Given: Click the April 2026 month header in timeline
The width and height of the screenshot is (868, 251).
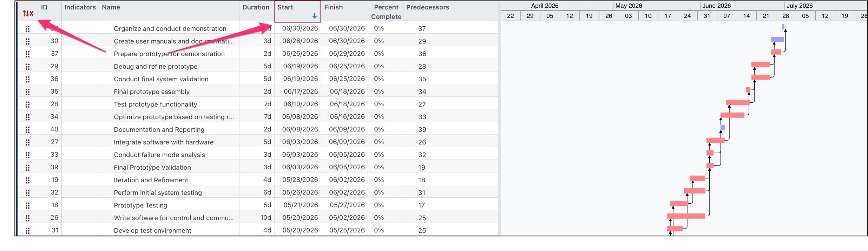Looking at the screenshot, I should [x=545, y=6].
